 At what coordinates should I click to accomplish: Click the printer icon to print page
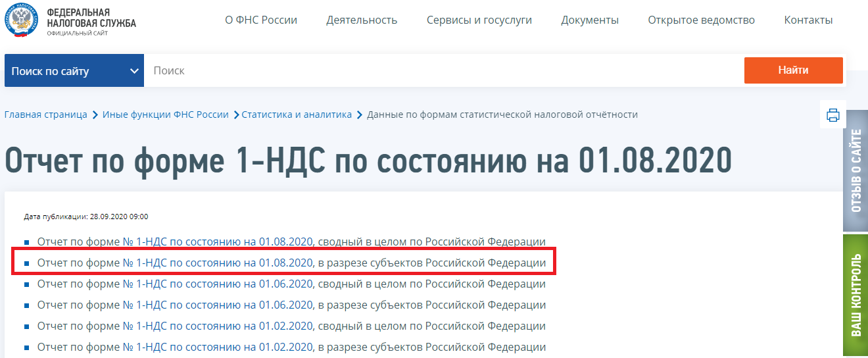coord(832,115)
